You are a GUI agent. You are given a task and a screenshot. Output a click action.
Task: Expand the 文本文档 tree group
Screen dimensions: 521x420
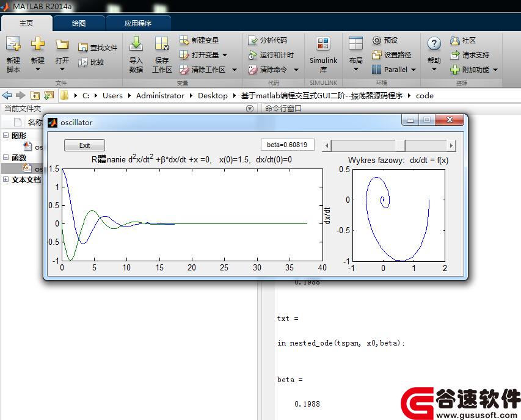coord(6,179)
